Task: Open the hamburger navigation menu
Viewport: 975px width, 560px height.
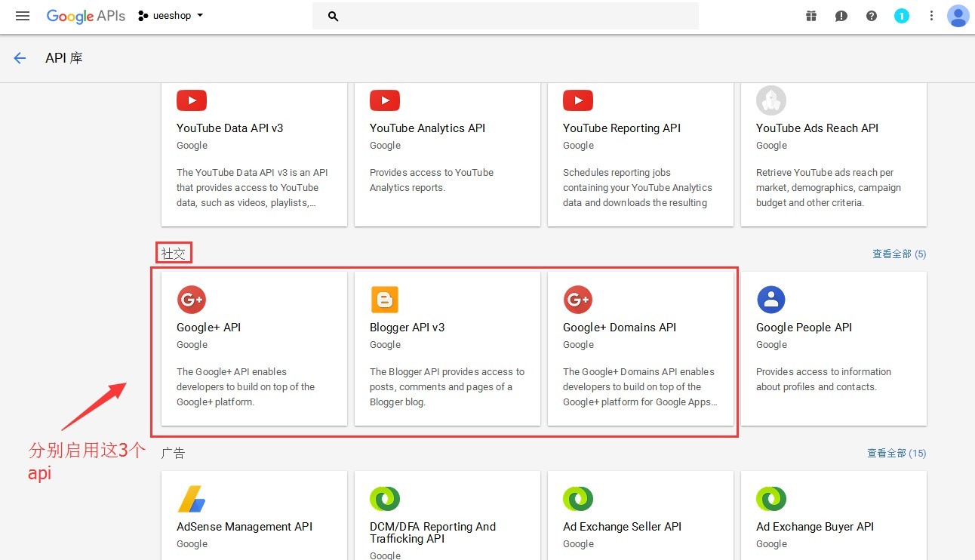Action: click(x=23, y=16)
